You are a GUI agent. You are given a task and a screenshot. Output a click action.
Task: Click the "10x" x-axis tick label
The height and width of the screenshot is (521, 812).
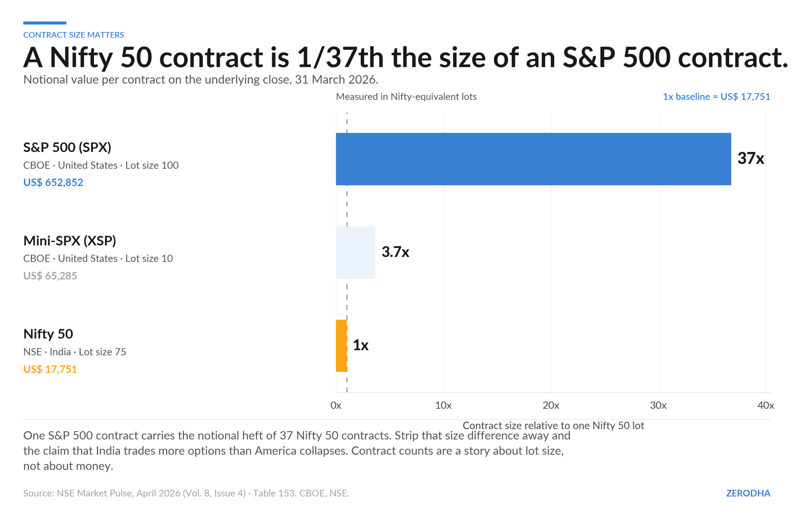point(443,405)
